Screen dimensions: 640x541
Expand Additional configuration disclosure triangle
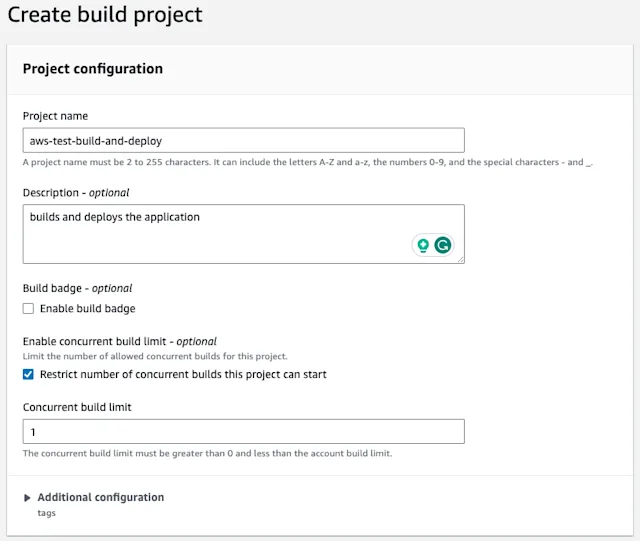pos(27,497)
